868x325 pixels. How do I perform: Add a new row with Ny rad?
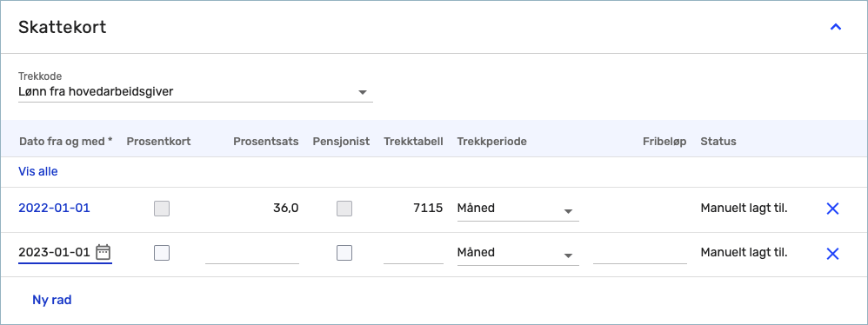click(x=52, y=300)
